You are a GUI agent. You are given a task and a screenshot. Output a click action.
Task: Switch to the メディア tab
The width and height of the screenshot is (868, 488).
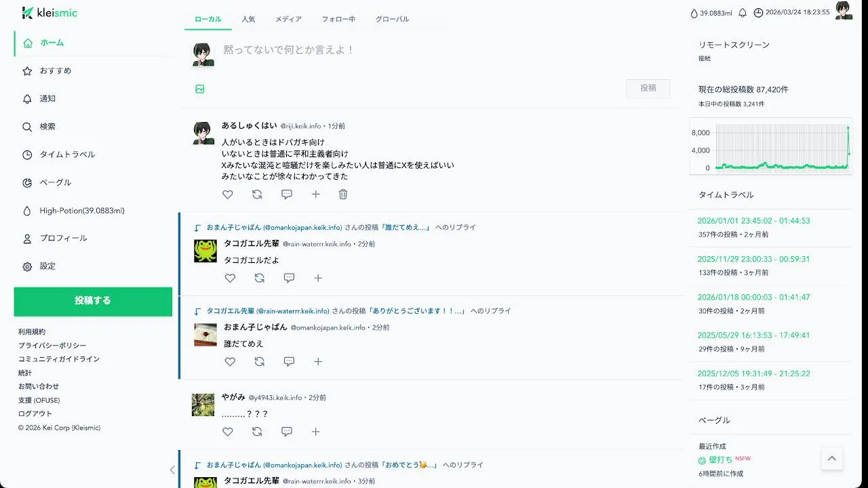pyautogui.click(x=288, y=19)
